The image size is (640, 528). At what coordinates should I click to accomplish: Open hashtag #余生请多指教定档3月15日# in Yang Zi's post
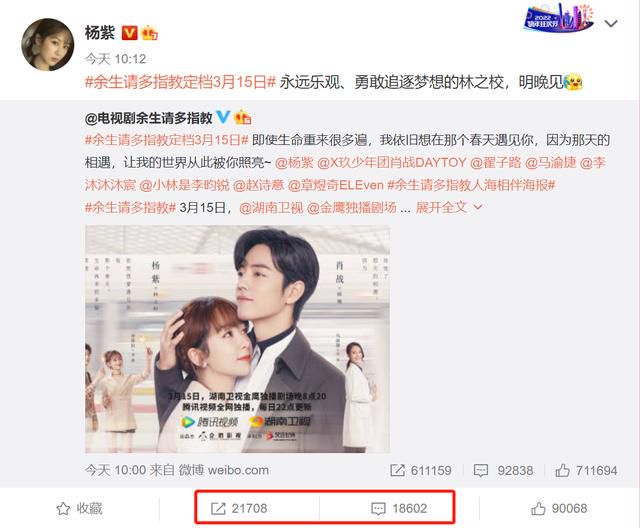180,82
